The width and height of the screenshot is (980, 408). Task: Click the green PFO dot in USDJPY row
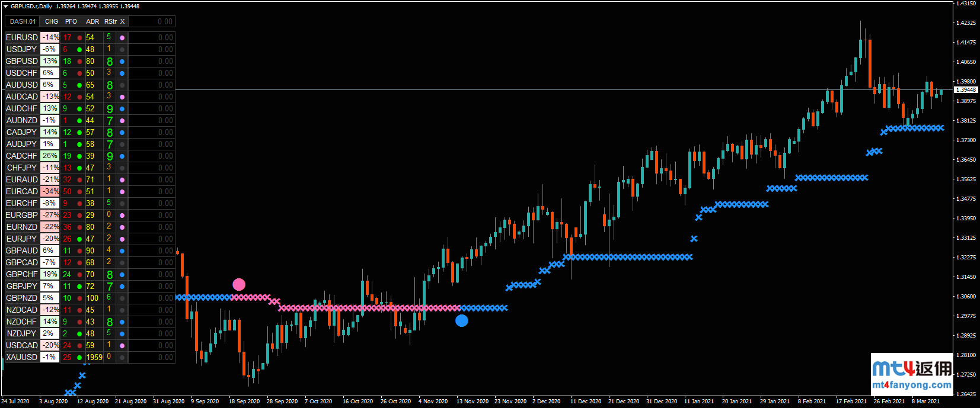79,50
